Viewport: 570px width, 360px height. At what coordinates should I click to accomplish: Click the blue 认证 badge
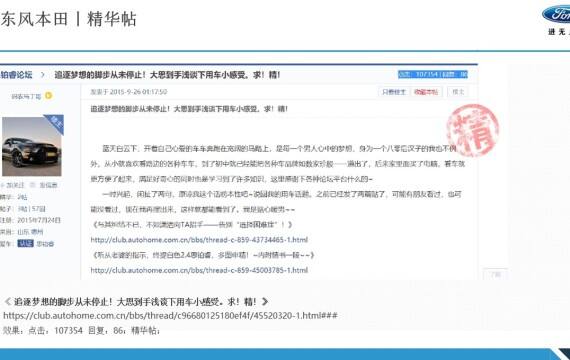[25, 243]
